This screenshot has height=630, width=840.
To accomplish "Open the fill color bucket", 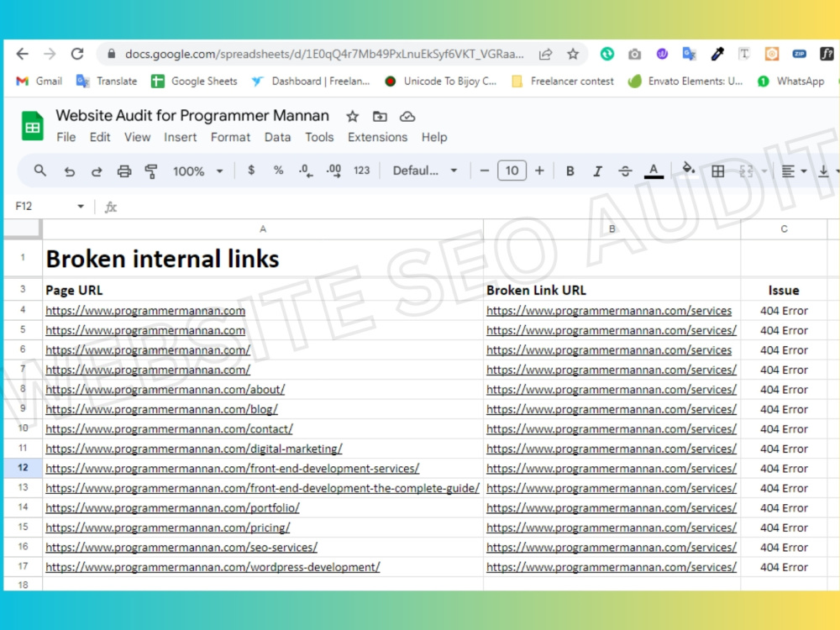I will [x=689, y=170].
